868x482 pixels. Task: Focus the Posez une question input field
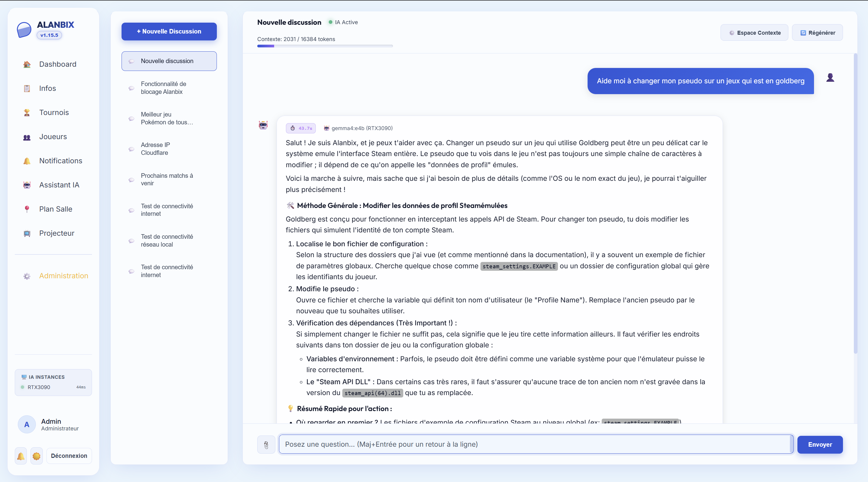click(536, 445)
